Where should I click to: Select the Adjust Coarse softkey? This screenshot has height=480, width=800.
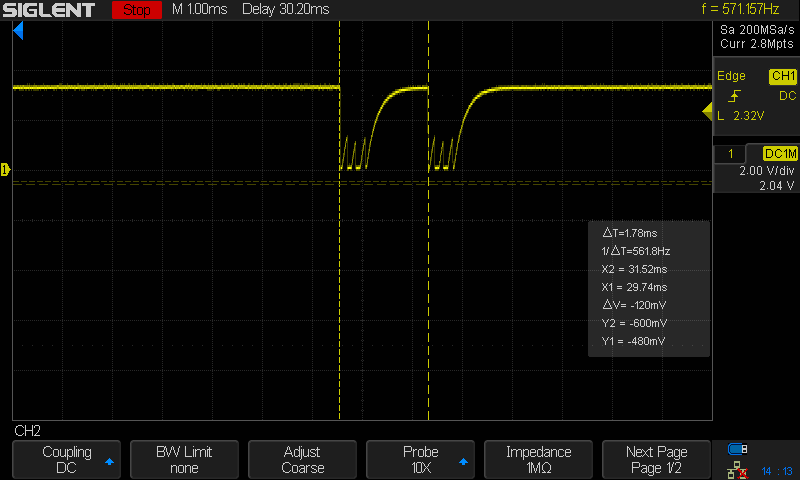coord(302,460)
